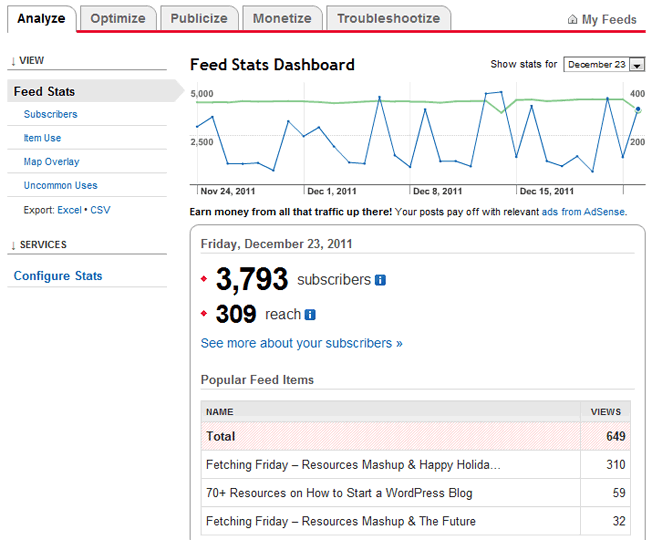Open the My Feeds link
652x540 pixels.
(609, 20)
